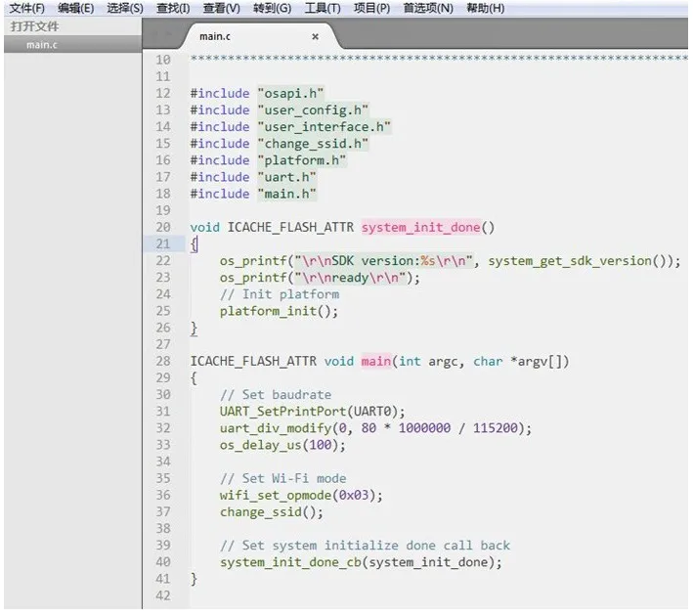Click ICACHE_FLASH_ATTR on line 20
This screenshot has height=616, width=693.
tap(290, 227)
